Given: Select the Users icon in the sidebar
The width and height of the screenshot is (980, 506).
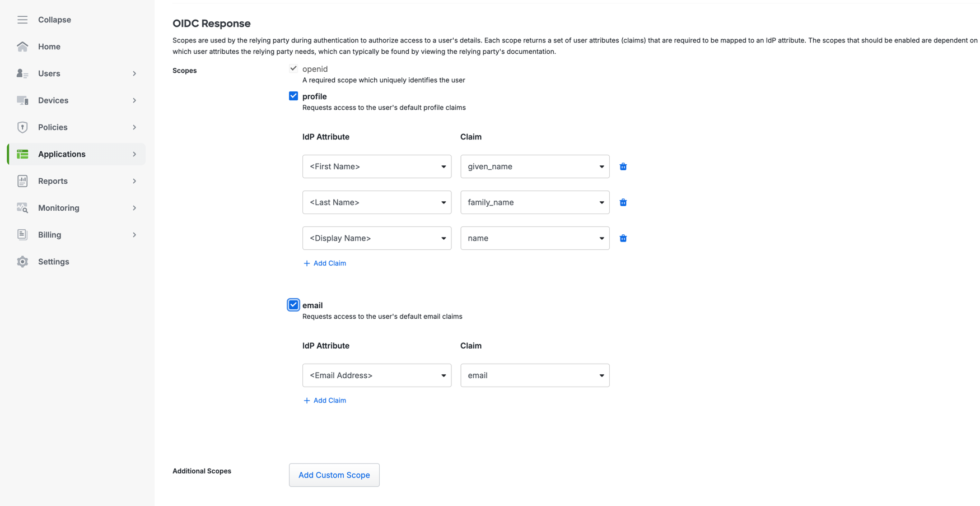Looking at the screenshot, I should pyautogui.click(x=22, y=73).
